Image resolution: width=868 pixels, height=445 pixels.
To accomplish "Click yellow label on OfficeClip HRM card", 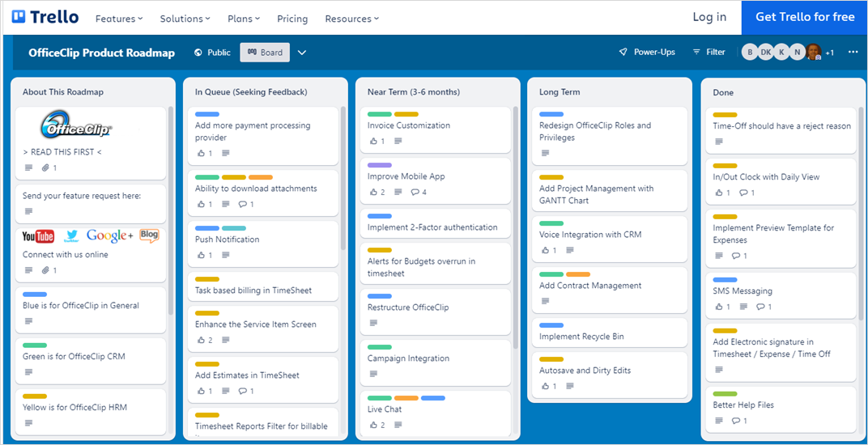I will click(34, 396).
